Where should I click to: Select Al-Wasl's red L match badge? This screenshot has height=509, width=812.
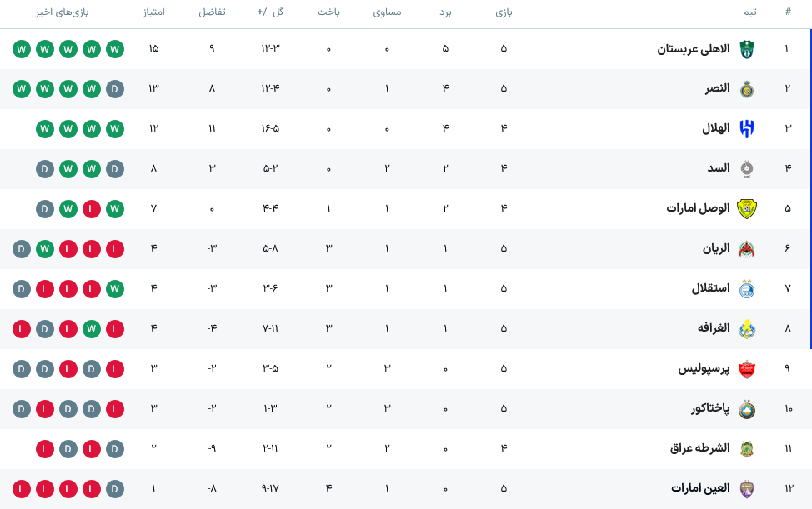tap(92, 209)
